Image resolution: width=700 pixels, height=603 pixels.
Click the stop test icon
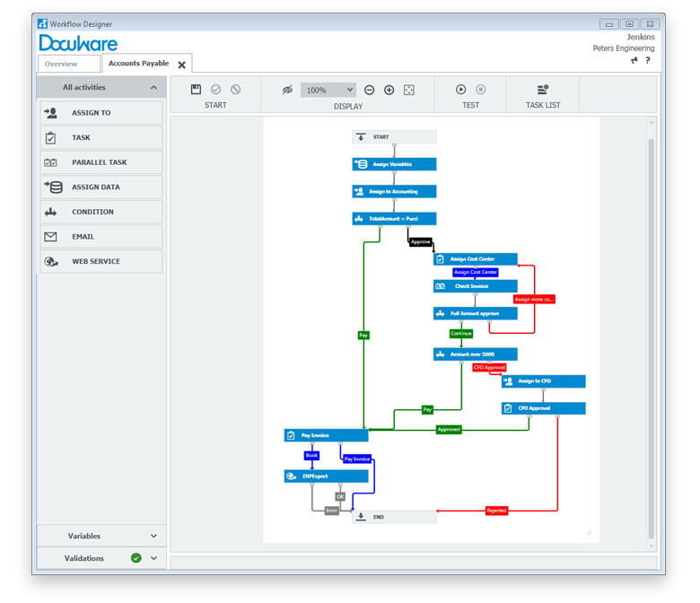(481, 90)
